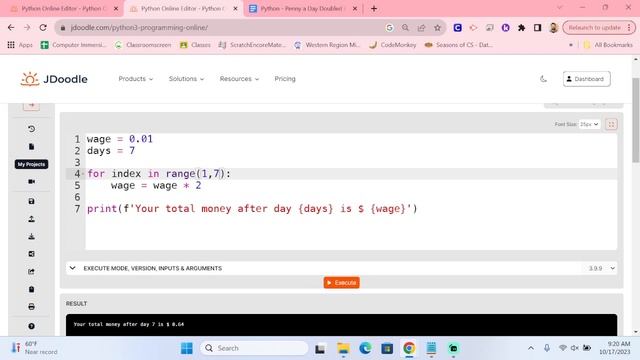Open history icon in JDoodle sidebar

(x=31, y=129)
